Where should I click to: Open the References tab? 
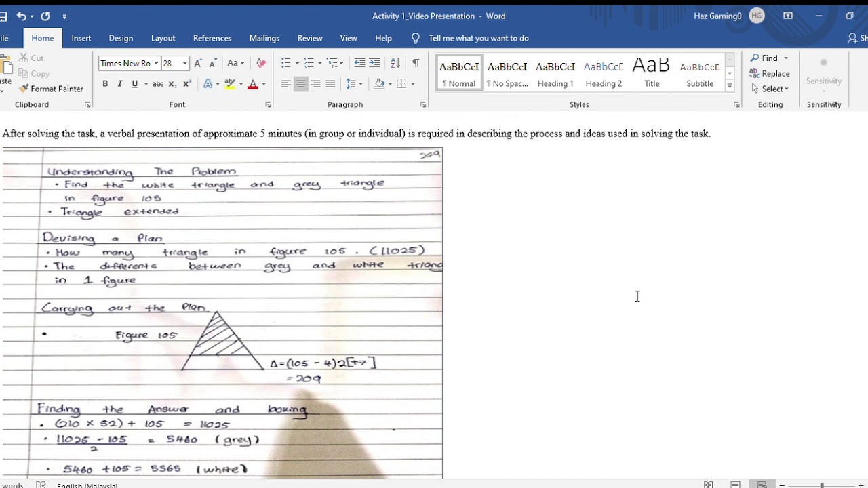click(212, 38)
